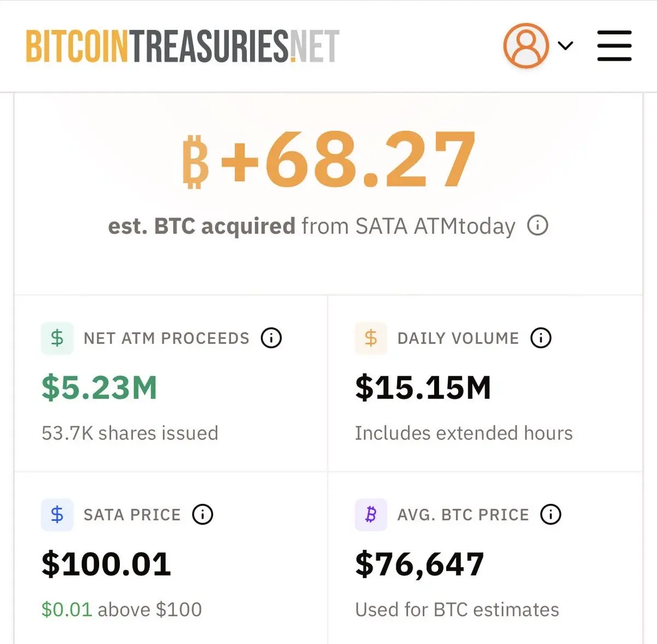Open the hamburger navigation menu
This screenshot has width=657, height=644.
pyautogui.click(x=614, y=45)
